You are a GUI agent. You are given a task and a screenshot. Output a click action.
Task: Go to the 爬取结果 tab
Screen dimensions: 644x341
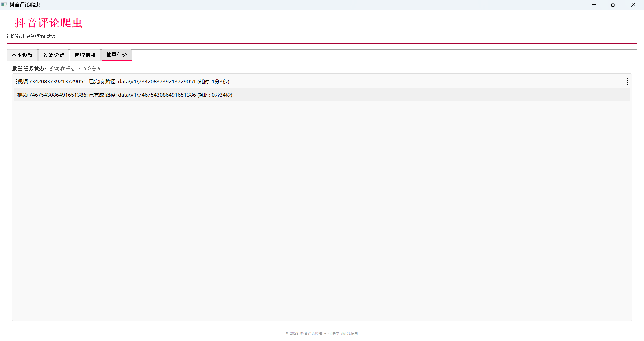(x=85, y=55)
